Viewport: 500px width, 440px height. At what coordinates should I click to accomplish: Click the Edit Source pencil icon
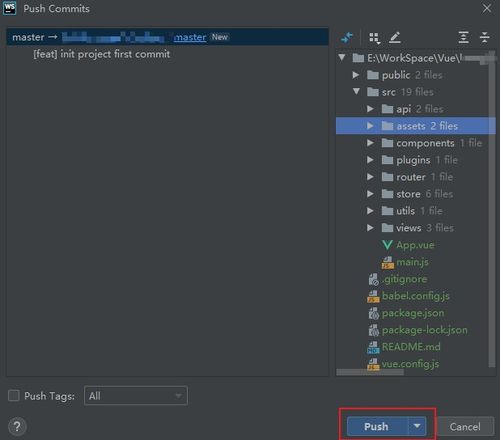click(395, 37)
